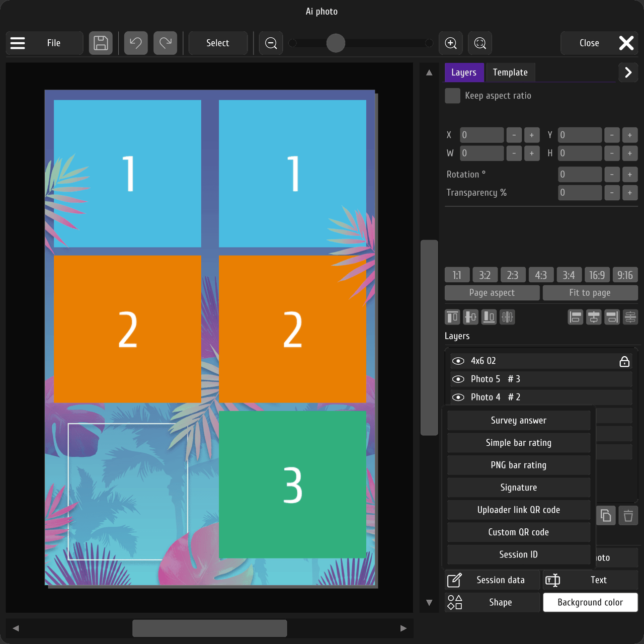The height and width of the screenshot is (644, 644).
Task: Select the green photo box 3
Action: [293, 485]
